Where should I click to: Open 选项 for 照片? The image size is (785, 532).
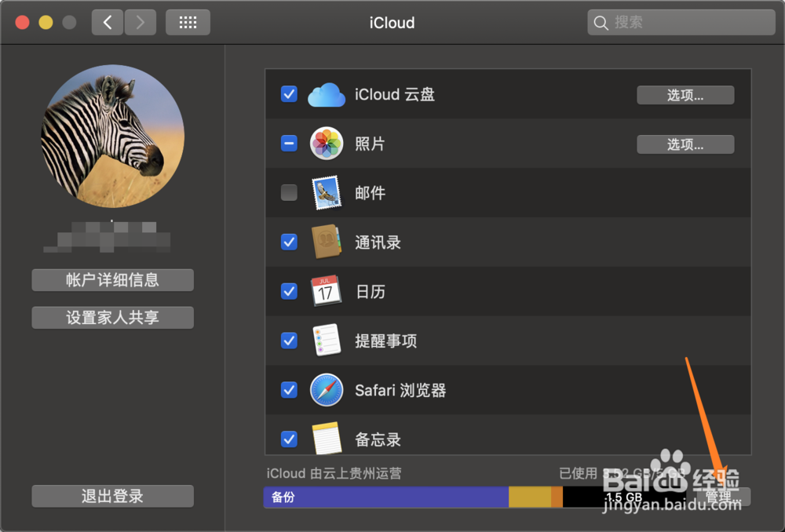coord(685,144)
